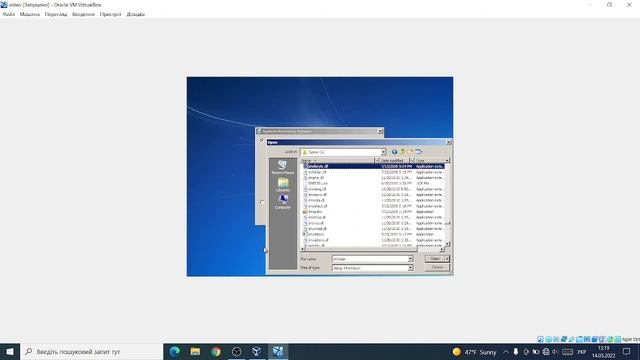Expand the Look in folder dropdown
Viewport: 640px width, 360px height.
[383, 152]
